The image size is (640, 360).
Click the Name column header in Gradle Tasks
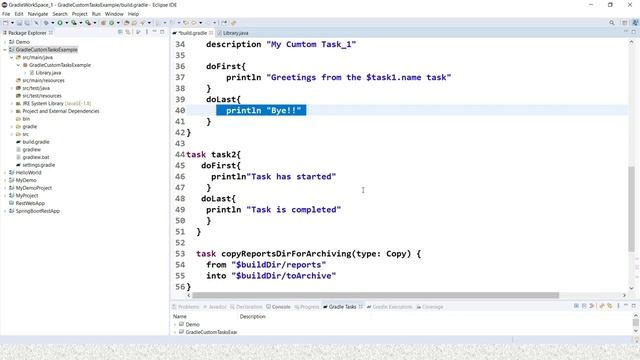(x=180, y=316)
